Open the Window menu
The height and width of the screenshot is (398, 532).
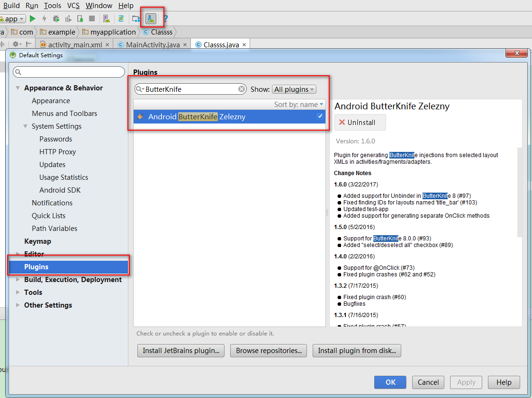click(x=99, y=5)
